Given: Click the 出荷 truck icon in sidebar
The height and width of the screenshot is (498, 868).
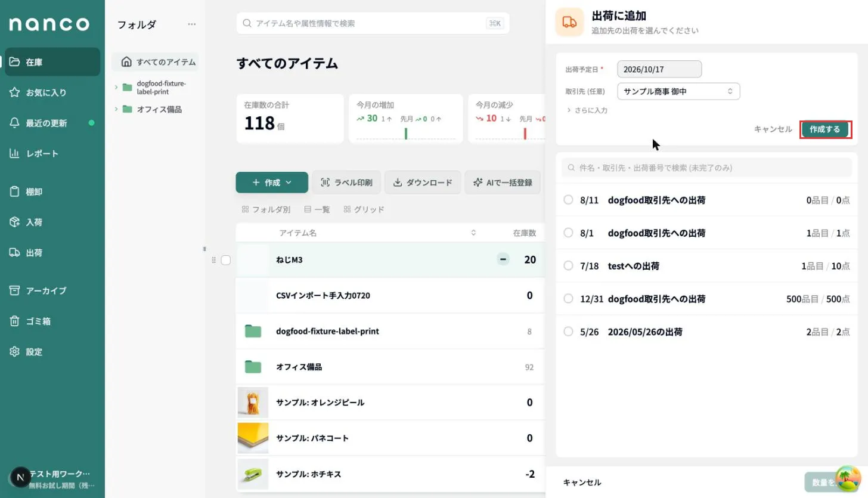Looking at the screenshot, I should coord(15,252).
